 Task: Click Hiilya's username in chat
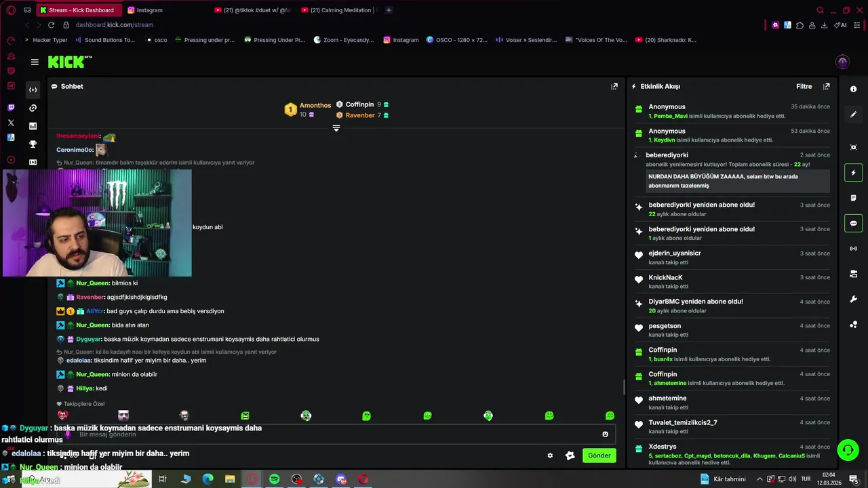pos(84,388)
